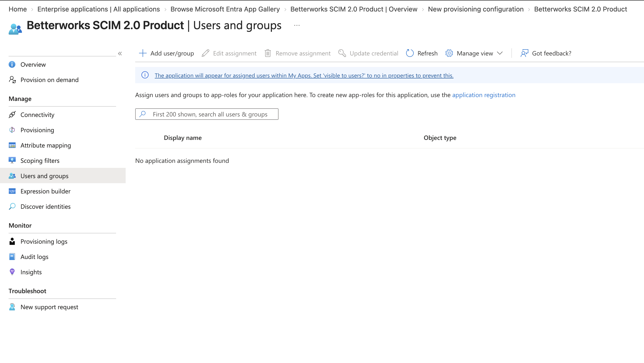The height and width of the screenshot is (363, 644).
Task: Click the Add user/group plus icon
Action: pos(143,53)
